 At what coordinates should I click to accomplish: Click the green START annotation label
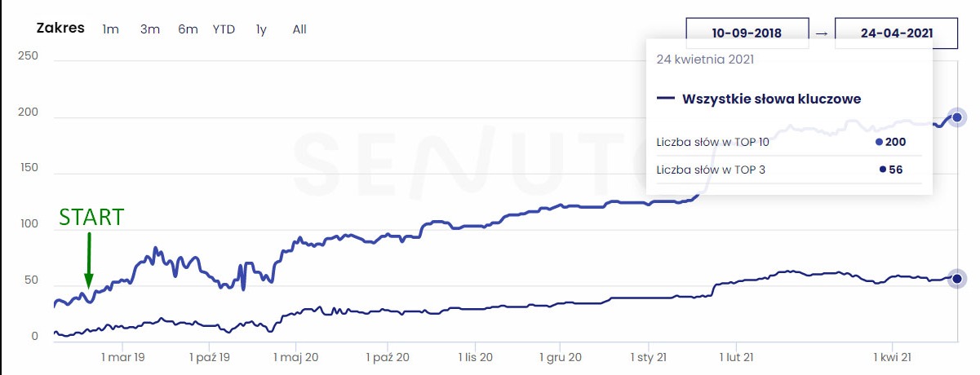click(x=91, y=217)
